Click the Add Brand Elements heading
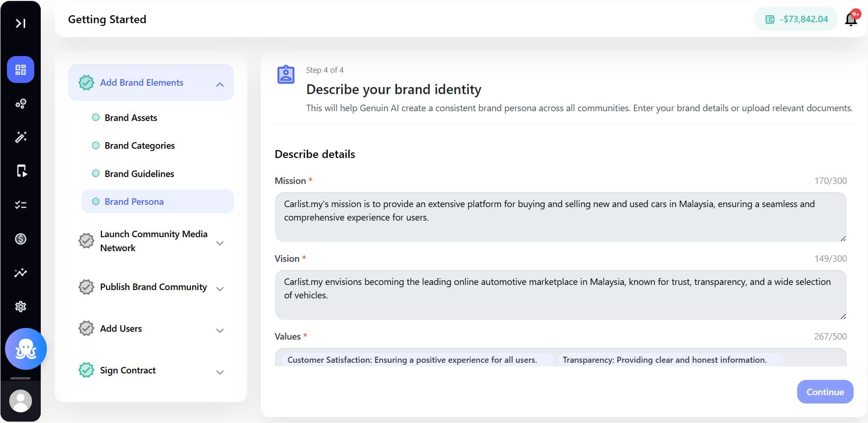 point(142,82)
